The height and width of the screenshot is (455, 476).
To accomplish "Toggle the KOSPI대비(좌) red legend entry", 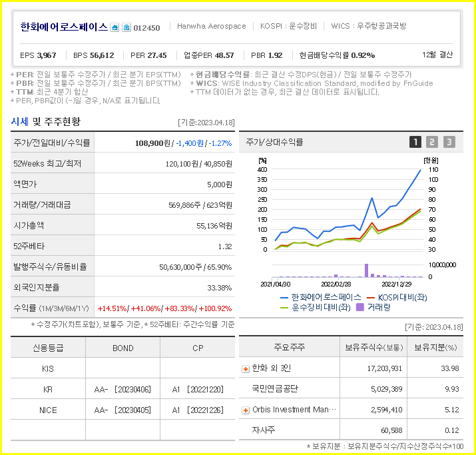I will click(397, 297).
